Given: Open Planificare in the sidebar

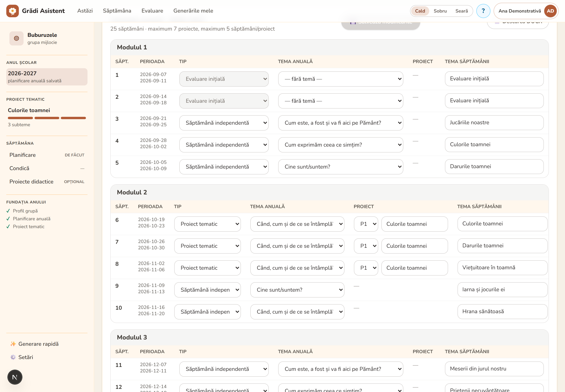Looking at the screenshot, I should click(47, 155).
